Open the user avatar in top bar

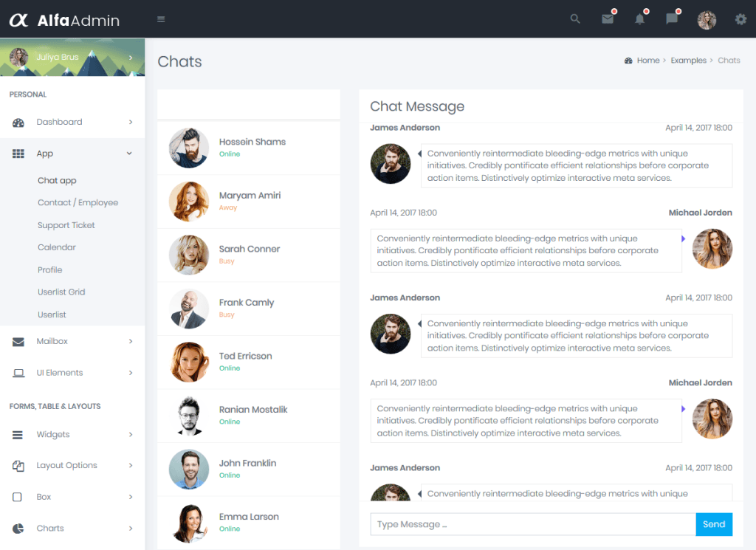(707, 20)
